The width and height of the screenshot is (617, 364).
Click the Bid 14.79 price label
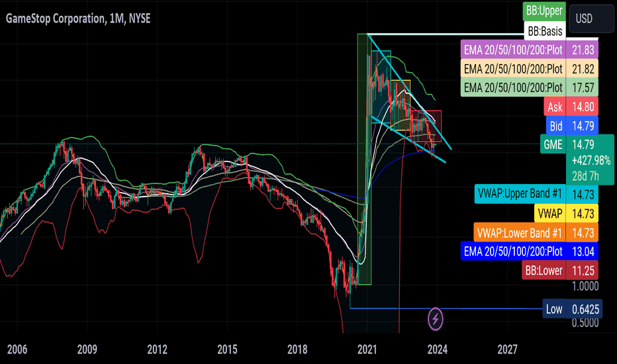tap(572, 126)
